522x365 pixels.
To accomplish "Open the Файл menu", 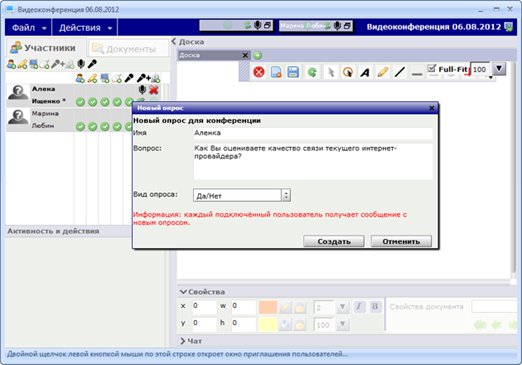I will click(x=28, y=27).
